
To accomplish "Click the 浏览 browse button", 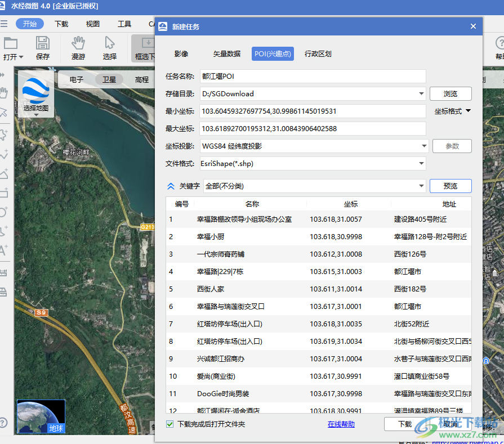I will [x=451, y=94].
